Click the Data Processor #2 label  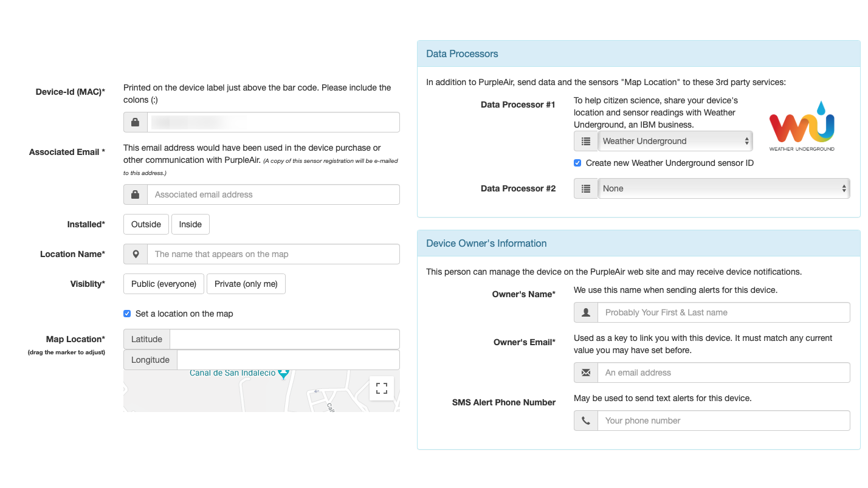pyautogui.click(x=518, y=188)
